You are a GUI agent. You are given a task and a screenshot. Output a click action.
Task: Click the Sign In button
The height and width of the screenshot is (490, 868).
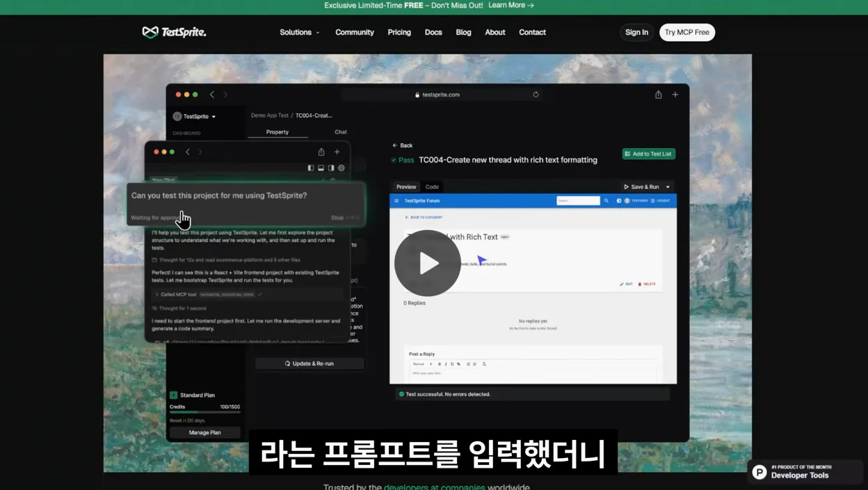(636, 32)
